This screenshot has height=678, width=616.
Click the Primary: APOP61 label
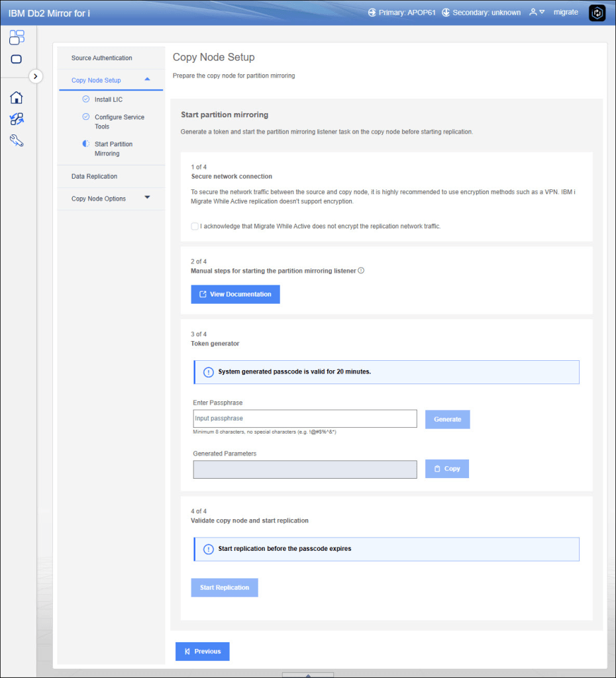pos(407,13)
